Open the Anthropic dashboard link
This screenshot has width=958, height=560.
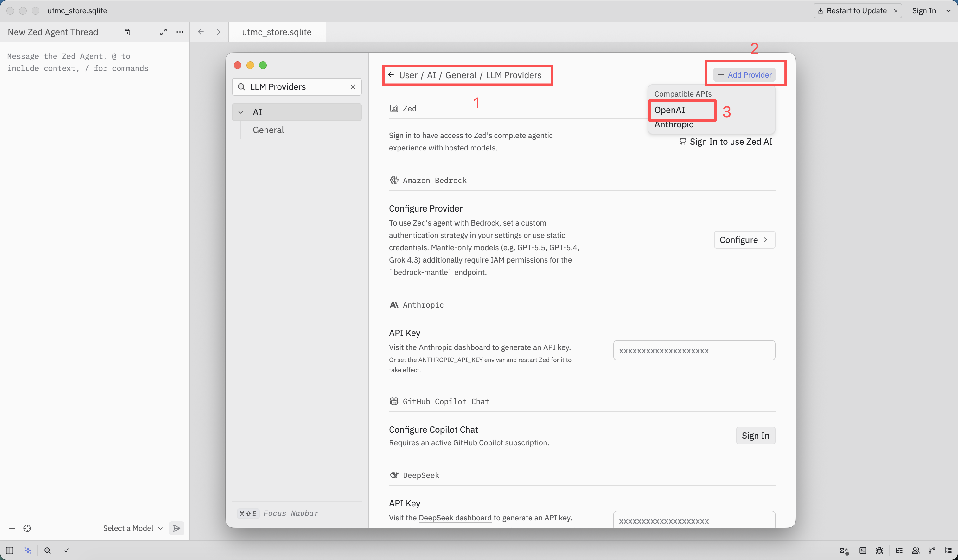pos(454,347)
